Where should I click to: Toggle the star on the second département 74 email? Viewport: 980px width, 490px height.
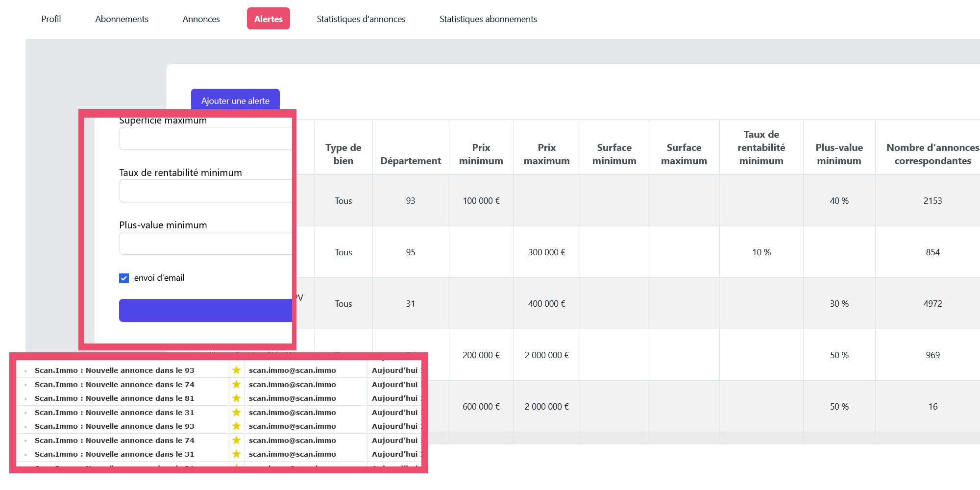tap(236, 441)
